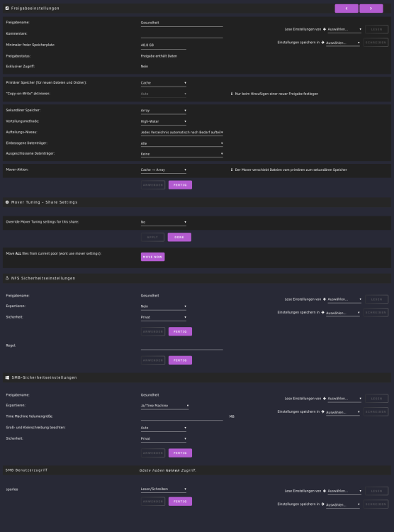Open SMB Sicherheit dropdown showing Privat

(x=164, y=438)
